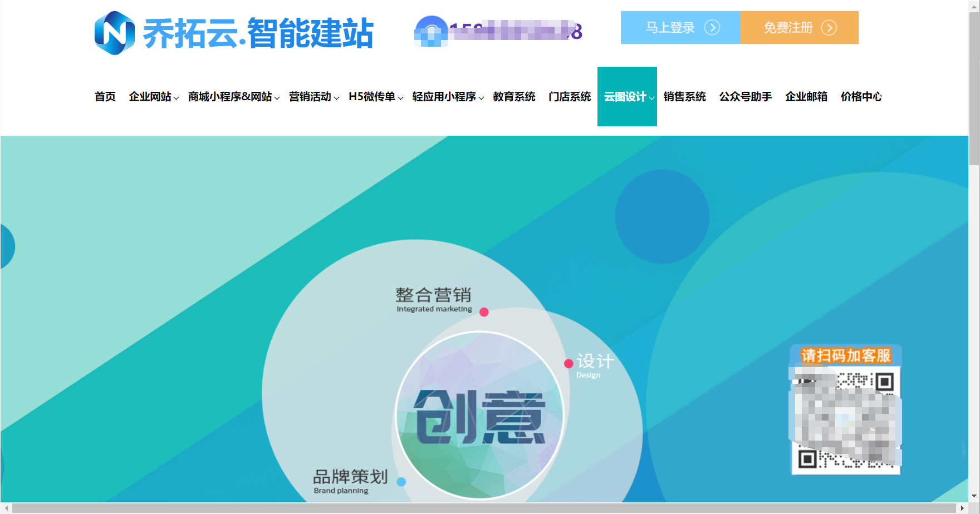
Task: Click the red dot beside 设计
Action: tap(569, 364)
